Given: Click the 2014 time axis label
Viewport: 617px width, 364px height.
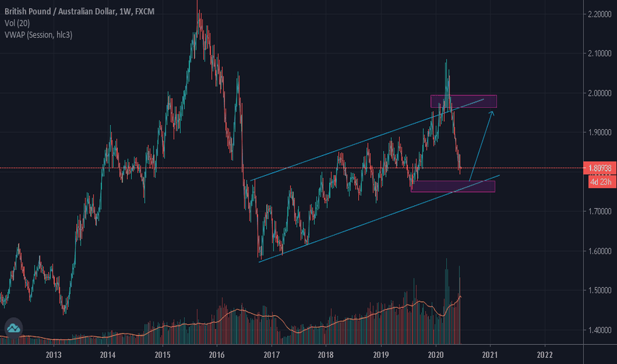Looking at the screenshot, I should coord(107,355).
